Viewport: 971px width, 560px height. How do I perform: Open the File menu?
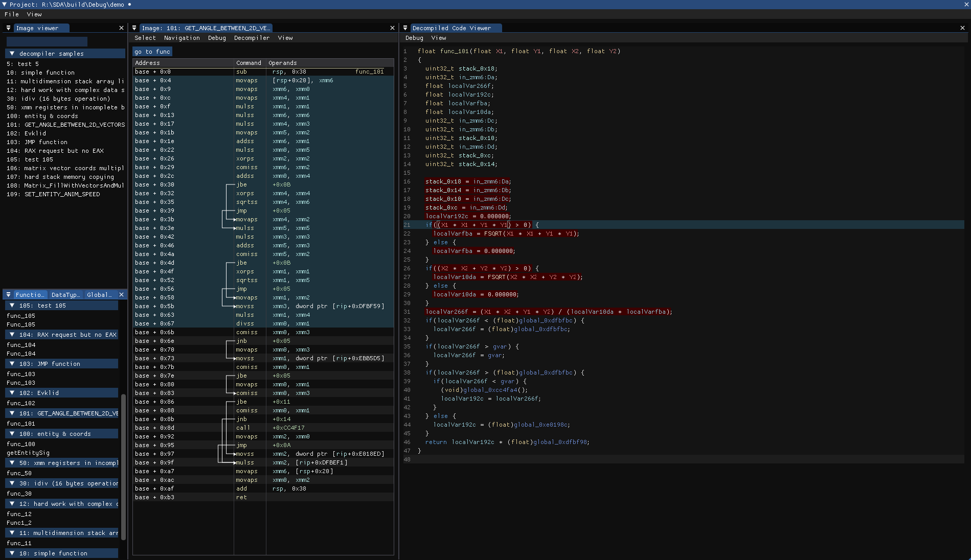pyautogui.click(x=11, y=14)
